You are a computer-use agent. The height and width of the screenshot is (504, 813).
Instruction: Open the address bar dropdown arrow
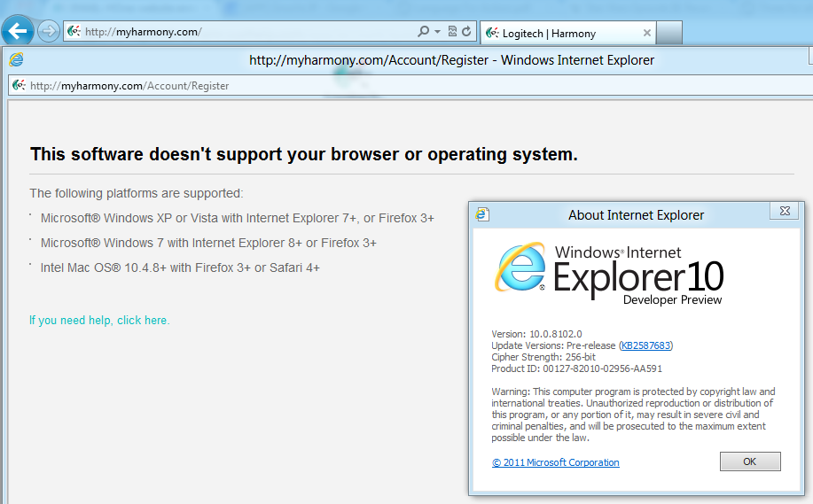click(438, 32)
